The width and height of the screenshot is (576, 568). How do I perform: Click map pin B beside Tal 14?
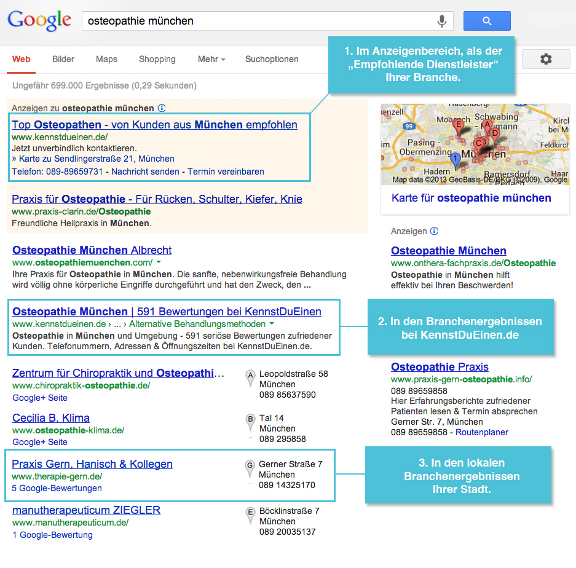click(x=251, y=422)
